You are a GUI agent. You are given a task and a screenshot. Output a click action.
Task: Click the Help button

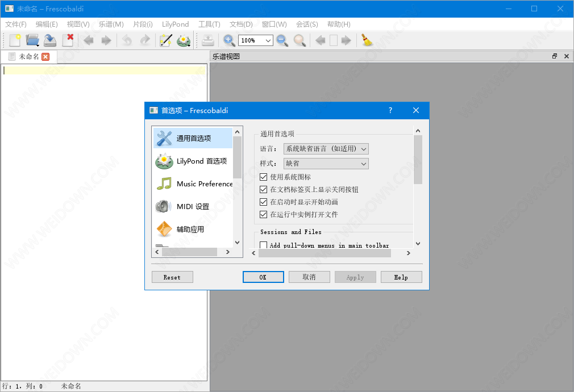(401, 277)
